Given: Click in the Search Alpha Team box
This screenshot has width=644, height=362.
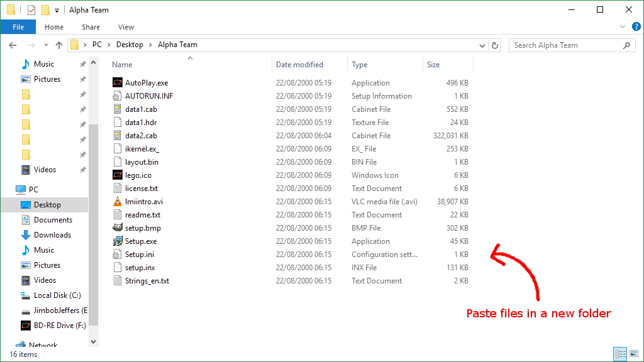Looking at the screenshot, I should click(572, 45).
